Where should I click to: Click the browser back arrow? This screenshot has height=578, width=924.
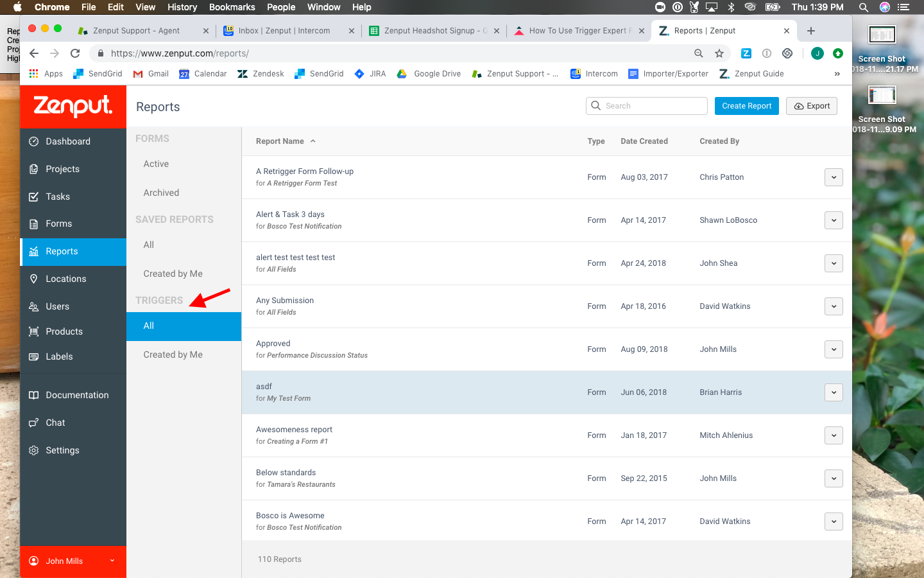click(x=34, y=53)
